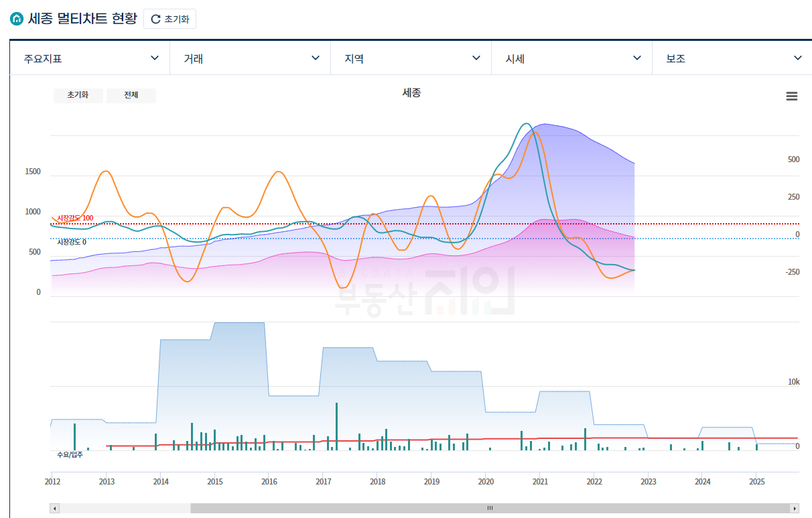This screenshot has width=812, height=518.
Task: Click the 1500 left axis value
Action: point(33,172)
